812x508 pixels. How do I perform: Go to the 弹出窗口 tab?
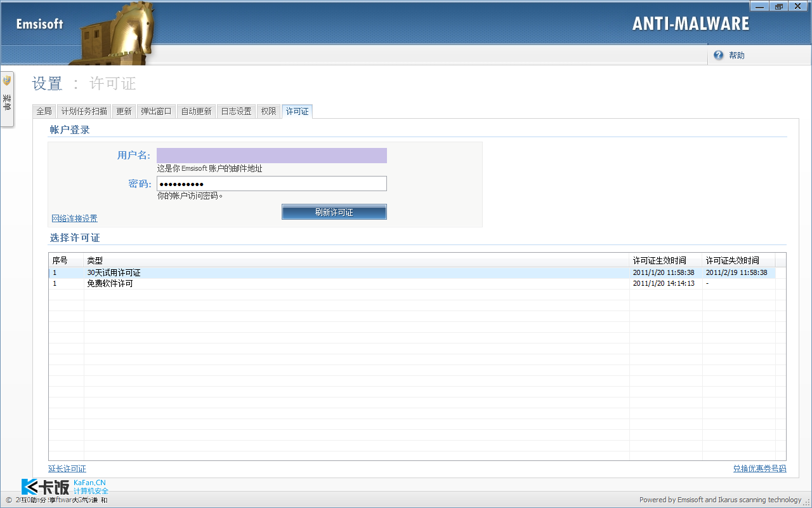156,111
